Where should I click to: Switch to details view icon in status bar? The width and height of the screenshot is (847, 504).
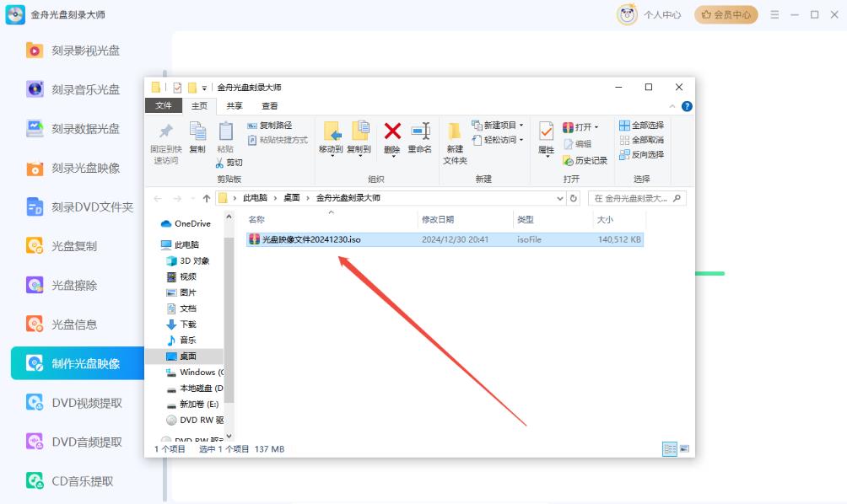click(670, 449)
